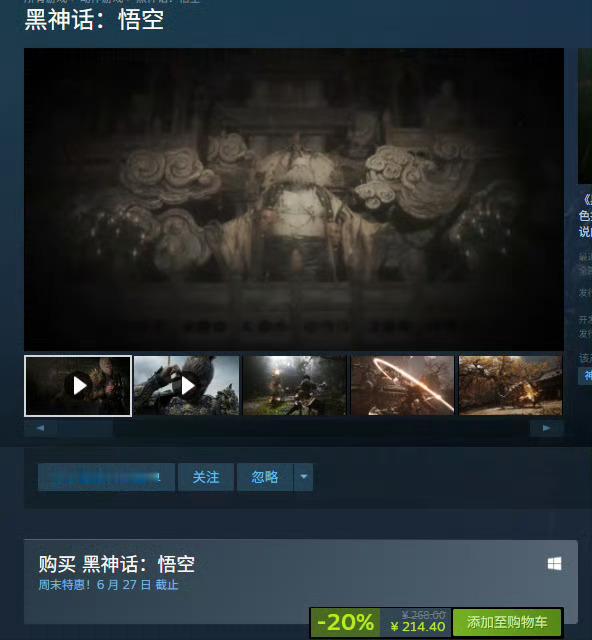592x640 pixels.
Task: Click the right arrow of thumbnail strip
Action: point(546,428)
